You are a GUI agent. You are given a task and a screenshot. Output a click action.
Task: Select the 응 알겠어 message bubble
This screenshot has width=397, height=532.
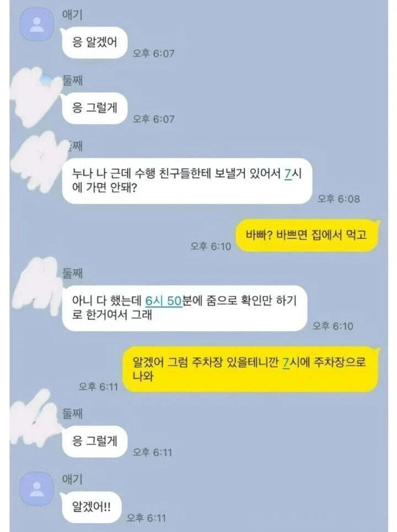point(94,42)
